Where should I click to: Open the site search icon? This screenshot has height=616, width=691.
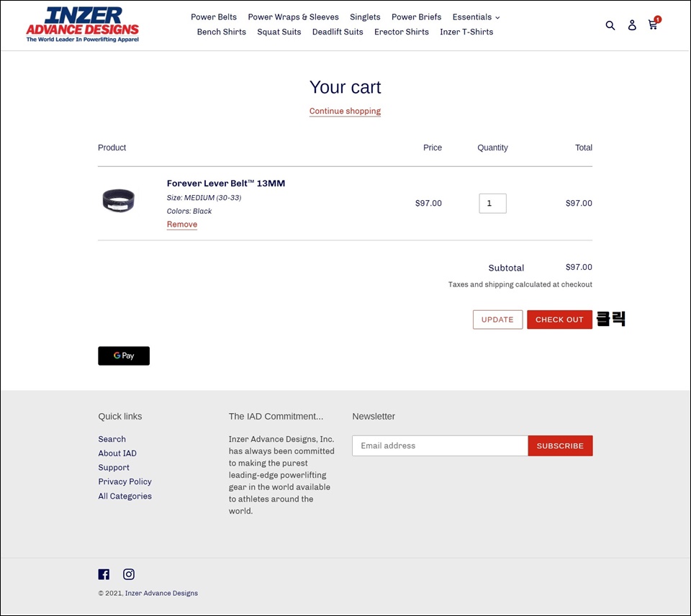pos(610,25)
